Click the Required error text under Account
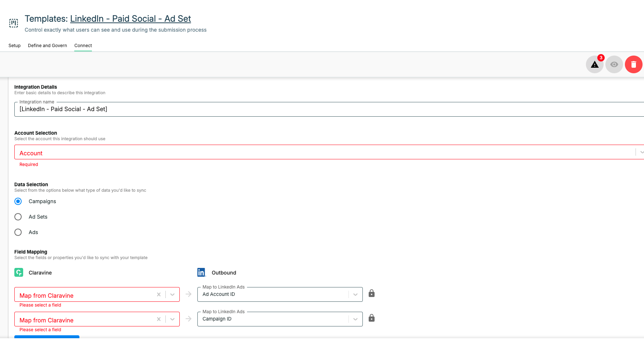This screenshot has height=343, width=644. click(x=29, y=165)
